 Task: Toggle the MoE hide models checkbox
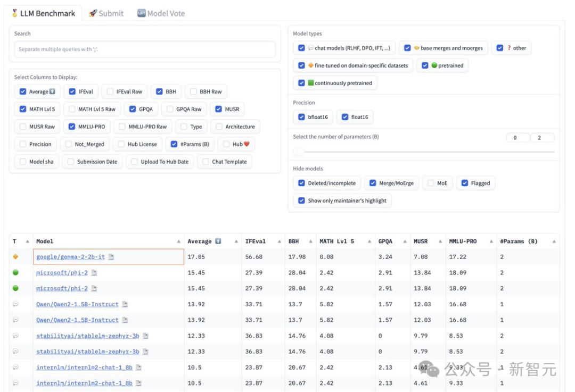point(431,183)
